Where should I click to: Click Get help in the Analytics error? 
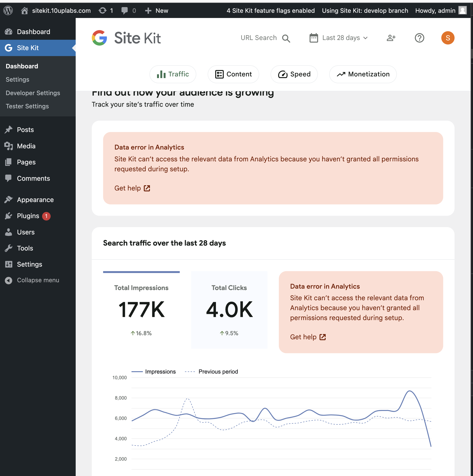coord(132,188)
